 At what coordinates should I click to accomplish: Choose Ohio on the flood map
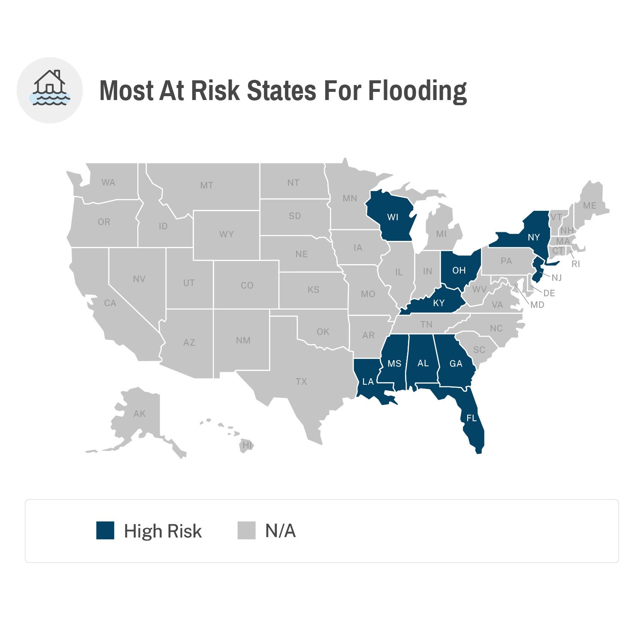pos(459,270)
